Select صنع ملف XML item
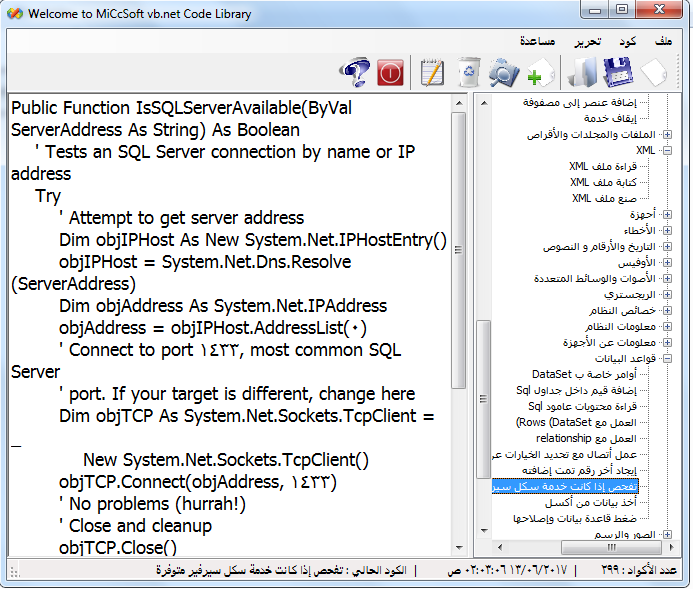 pos(604,198)
